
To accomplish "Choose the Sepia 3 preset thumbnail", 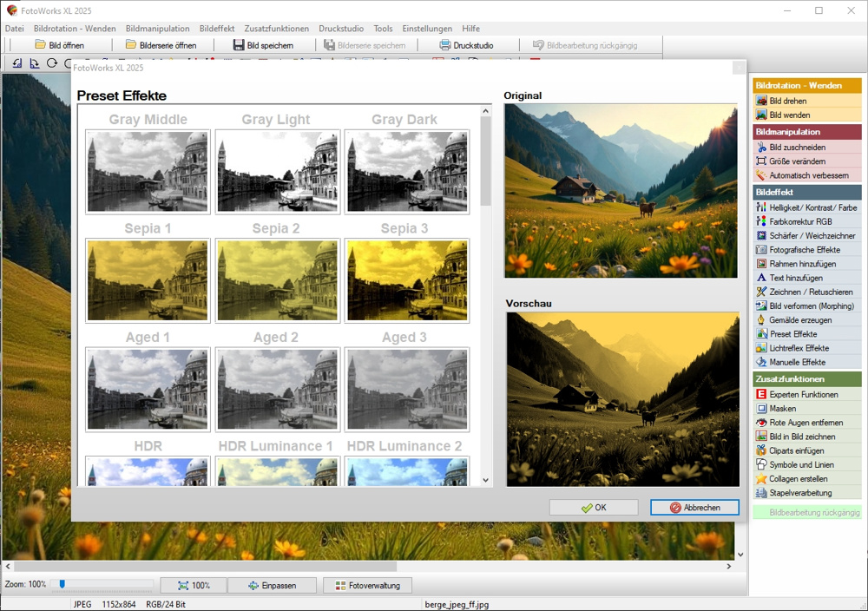I will click(x=406, y=280).
